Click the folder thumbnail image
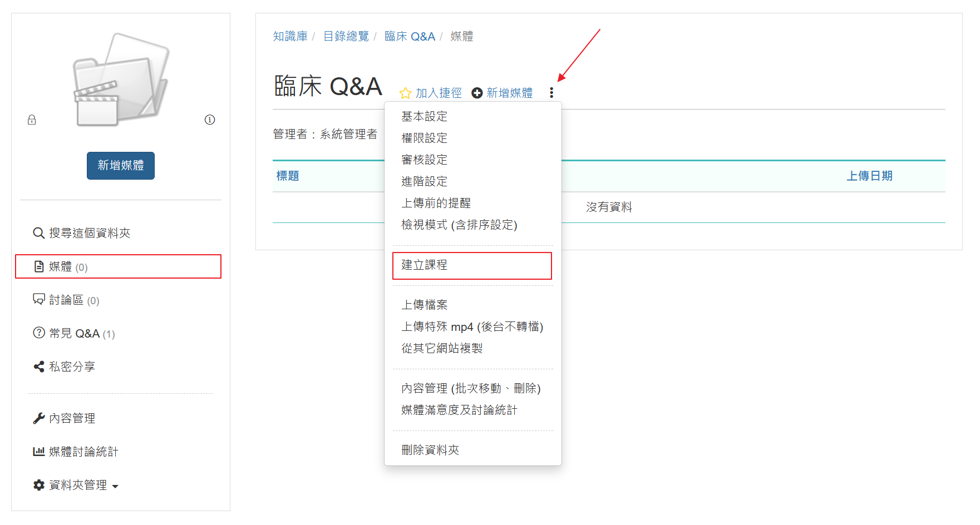The width and height of the screenshot is (980, 525). (120, 80)
